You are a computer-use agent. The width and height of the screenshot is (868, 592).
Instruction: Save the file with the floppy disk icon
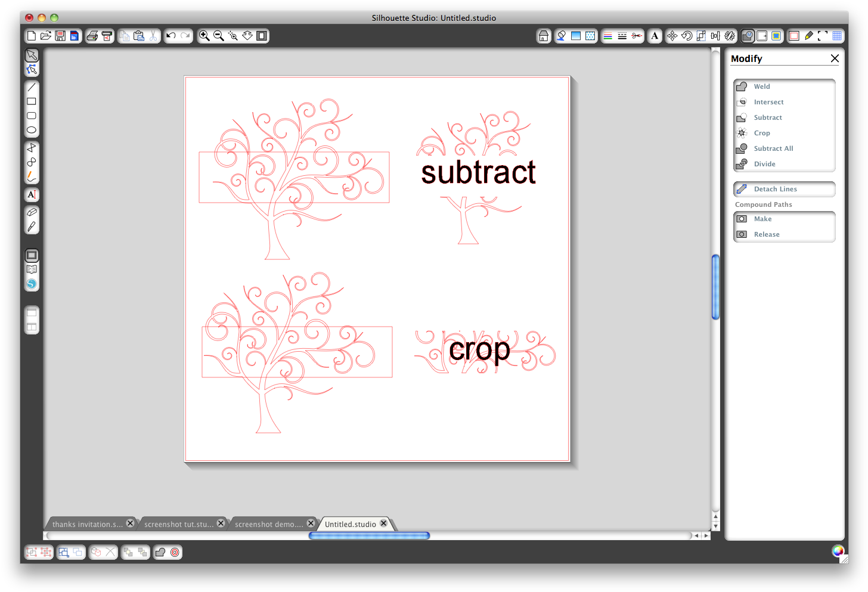tap(60, 36)
